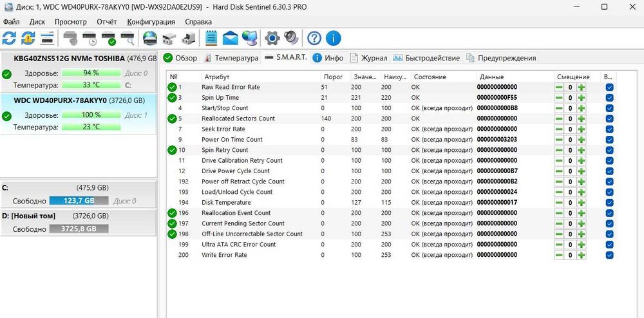Image resolution: width=644 pixels, height=318 pixels.
Task: Click the C: free space bar 123,7 GB
Action: coord(79,201)
